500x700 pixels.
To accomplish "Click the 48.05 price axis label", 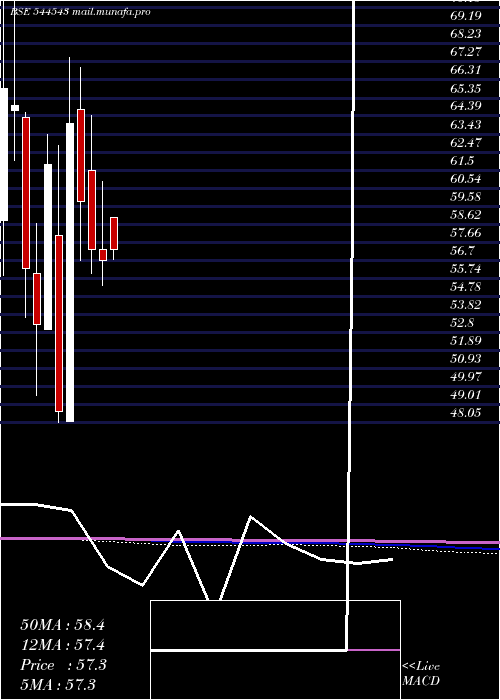I will click(x=465, y=413).
